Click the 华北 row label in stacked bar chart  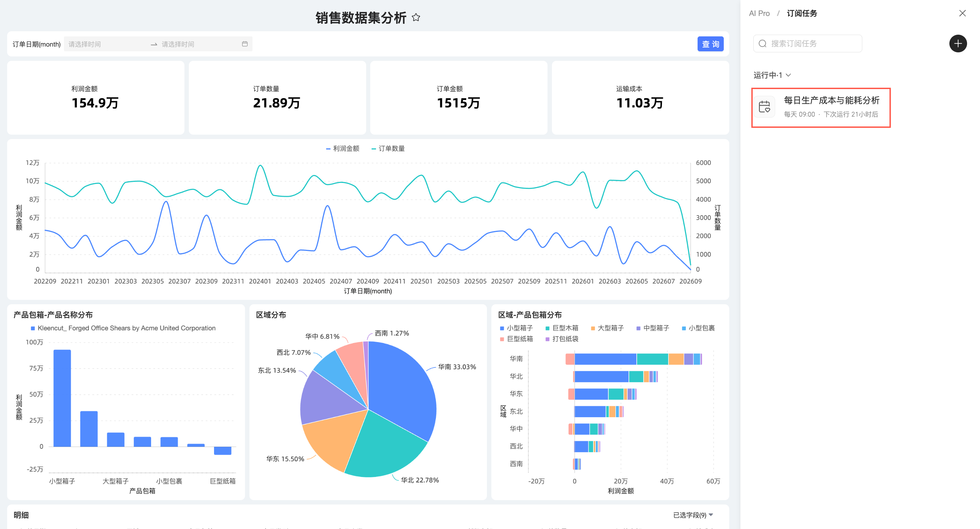coord(516,376)
